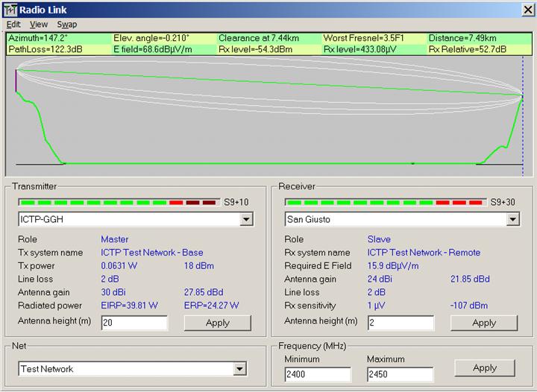Image resolution: width=537 pixels, height=392 pixels.
Task: Click the Rx sensitivity value -107 dBm
Action: 469,306
